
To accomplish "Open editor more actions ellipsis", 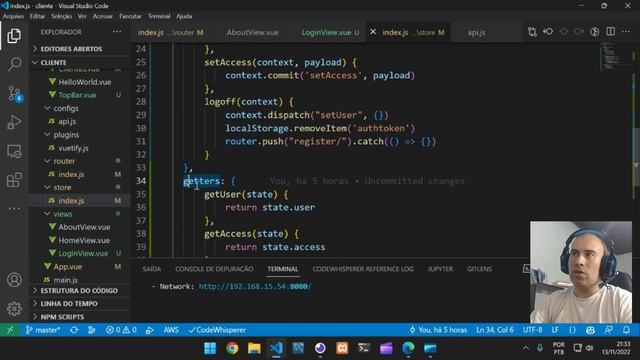I will [626, 32].
